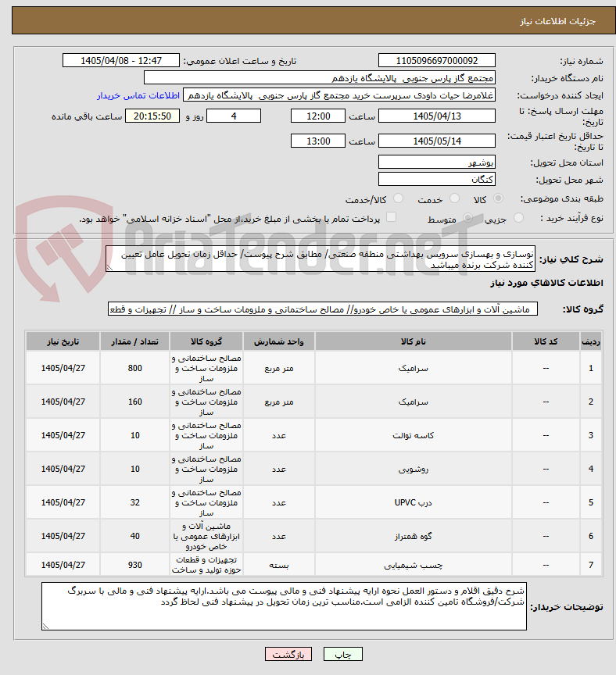
Task: Click the گروه کالا field
Action: [x=323, y=309]
